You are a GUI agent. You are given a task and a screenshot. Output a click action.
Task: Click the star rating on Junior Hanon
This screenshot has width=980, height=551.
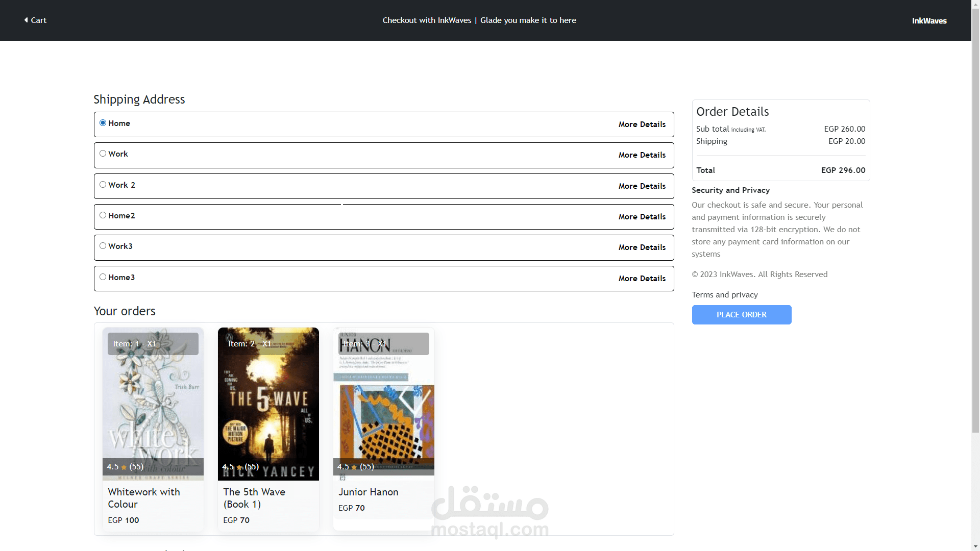coord(354,467)
